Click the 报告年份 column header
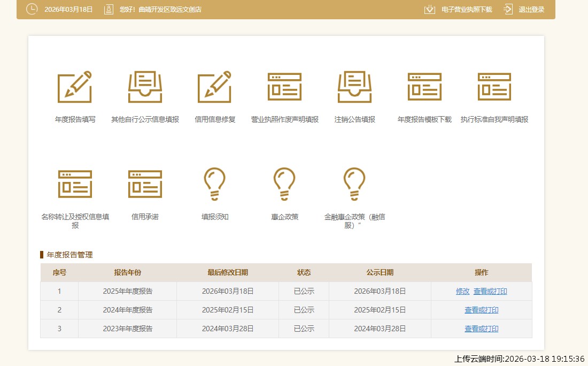This screenshot has height=366, width=588. pos(127,273)
